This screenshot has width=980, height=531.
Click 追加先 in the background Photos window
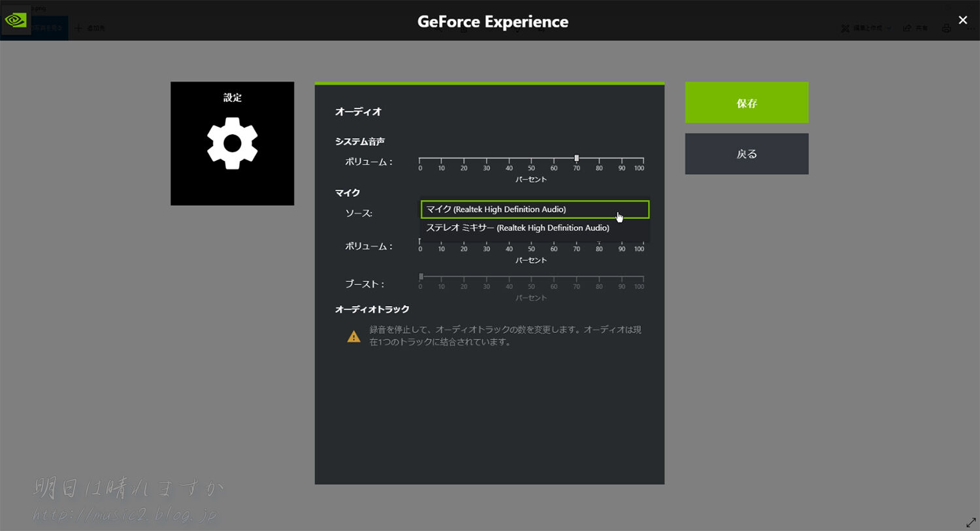point(90,28)
